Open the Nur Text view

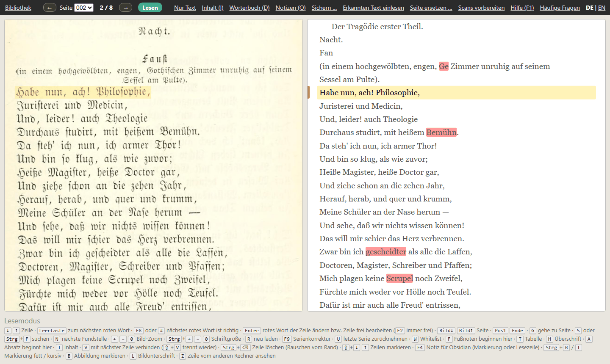point(185,8)
